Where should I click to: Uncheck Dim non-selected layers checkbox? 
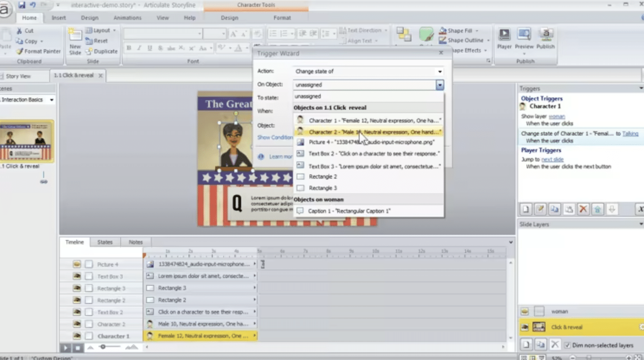(567, 345)
